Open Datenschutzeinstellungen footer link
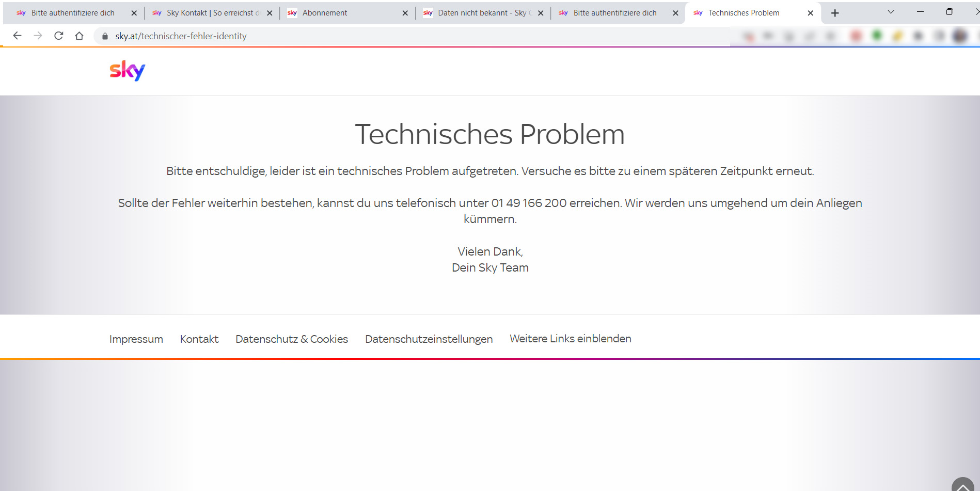Viewport: 980px width, 491px height. pos(429,339)
